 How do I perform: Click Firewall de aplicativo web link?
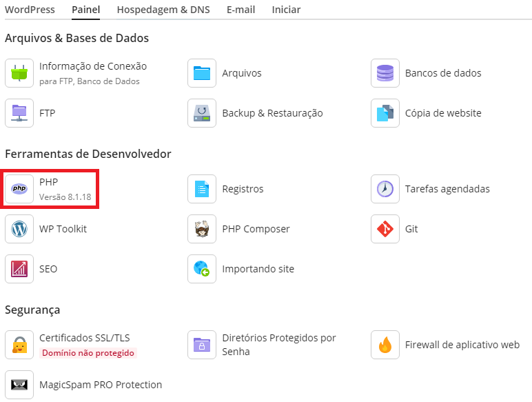pos(462,345)
